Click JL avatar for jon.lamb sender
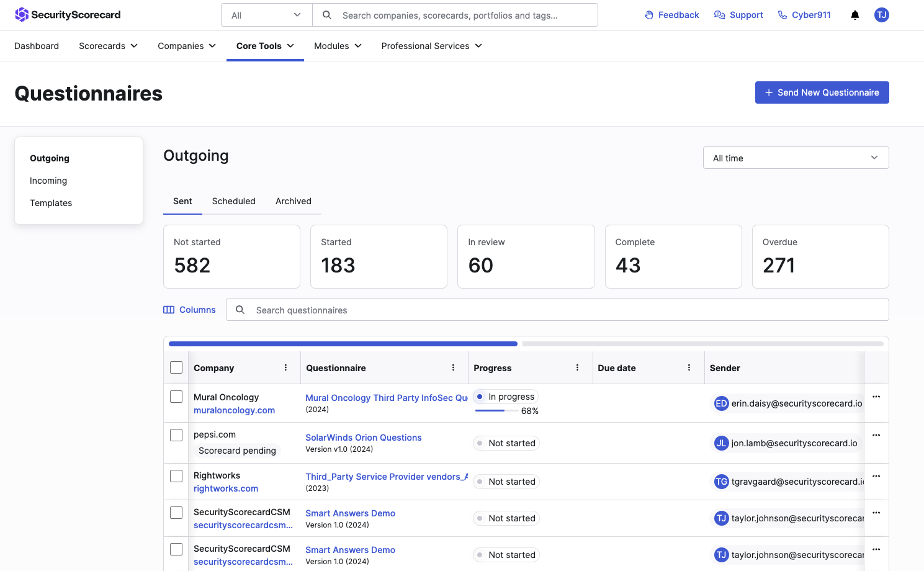Viewport: 924px width, 571px height. pos(721,443)
